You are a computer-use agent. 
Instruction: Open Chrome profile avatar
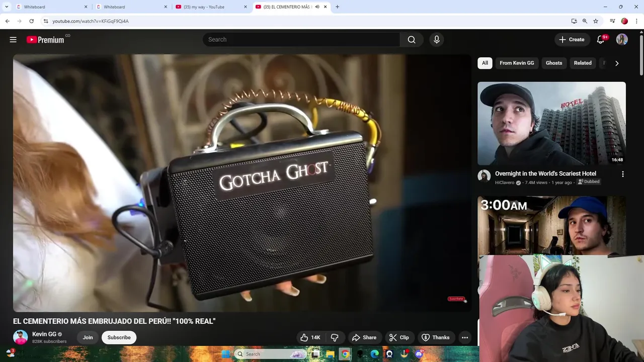624,21
